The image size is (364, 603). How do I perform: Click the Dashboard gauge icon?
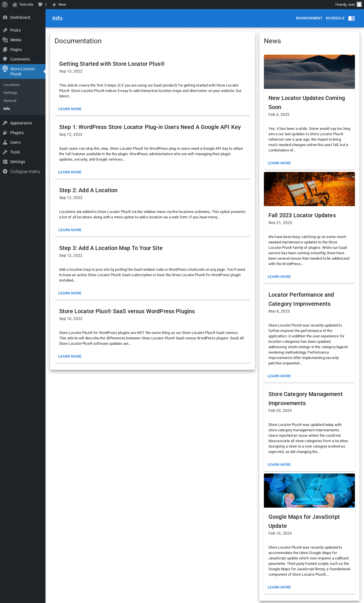[x=5, y=17]
